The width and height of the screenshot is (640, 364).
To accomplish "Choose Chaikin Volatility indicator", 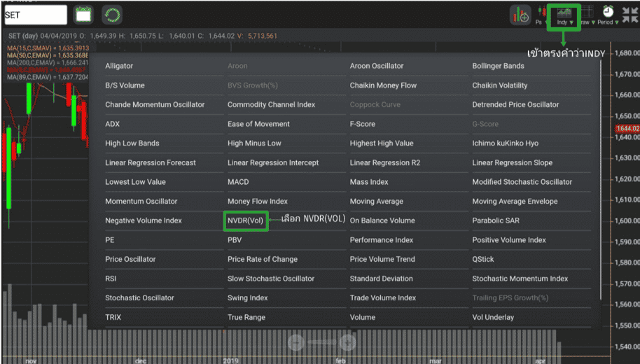I will coord(499,85).
